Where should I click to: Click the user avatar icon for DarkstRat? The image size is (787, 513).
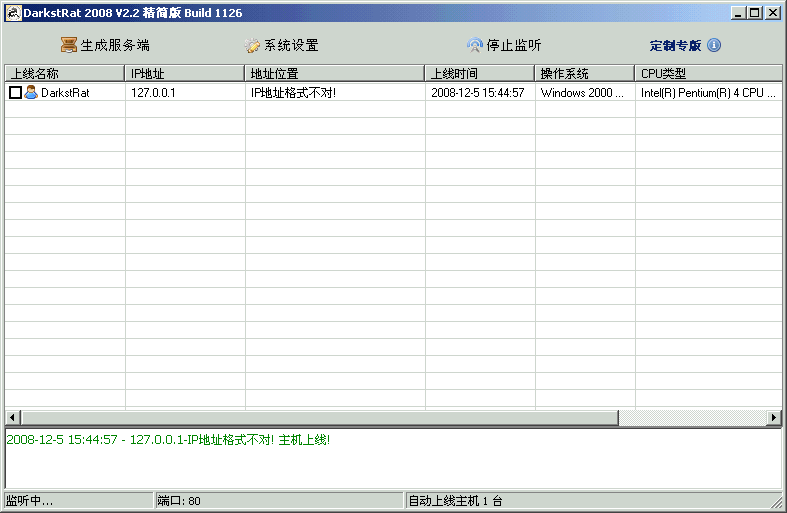[31, 92]
